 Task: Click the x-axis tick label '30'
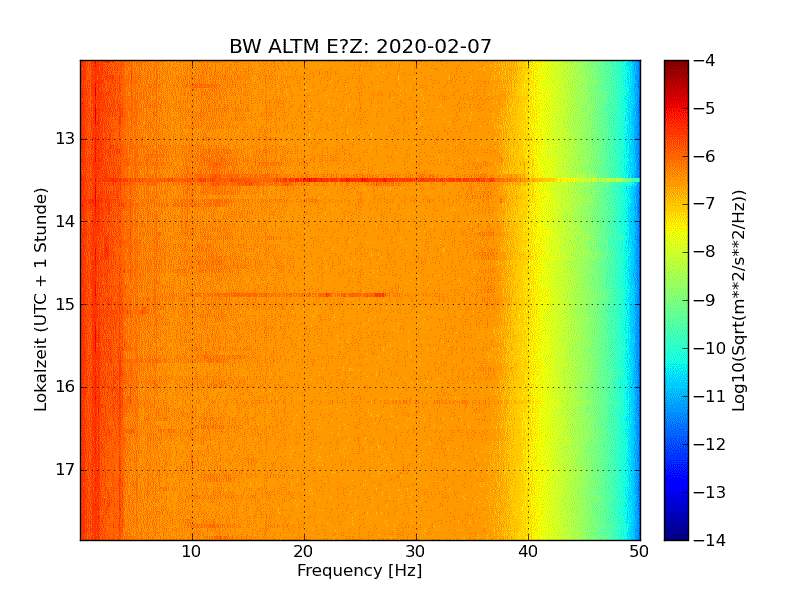tap(416, 552)
